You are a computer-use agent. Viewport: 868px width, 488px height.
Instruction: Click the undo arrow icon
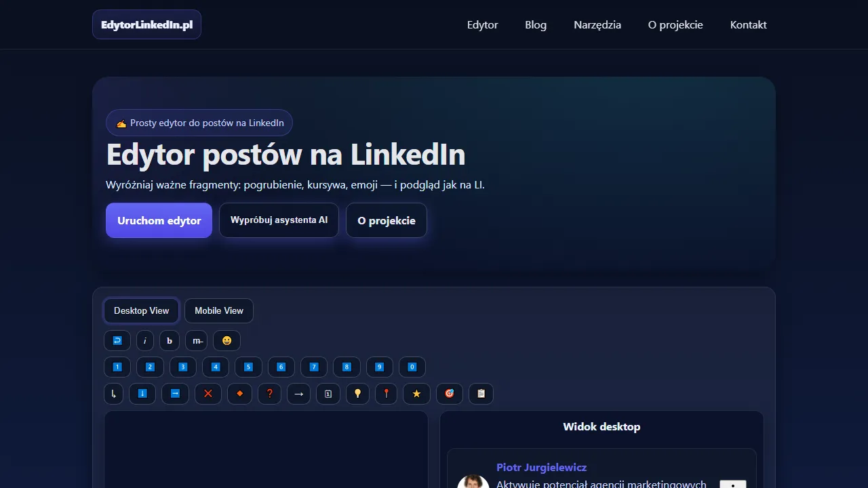pyautogui.click(x=117, y=340)
